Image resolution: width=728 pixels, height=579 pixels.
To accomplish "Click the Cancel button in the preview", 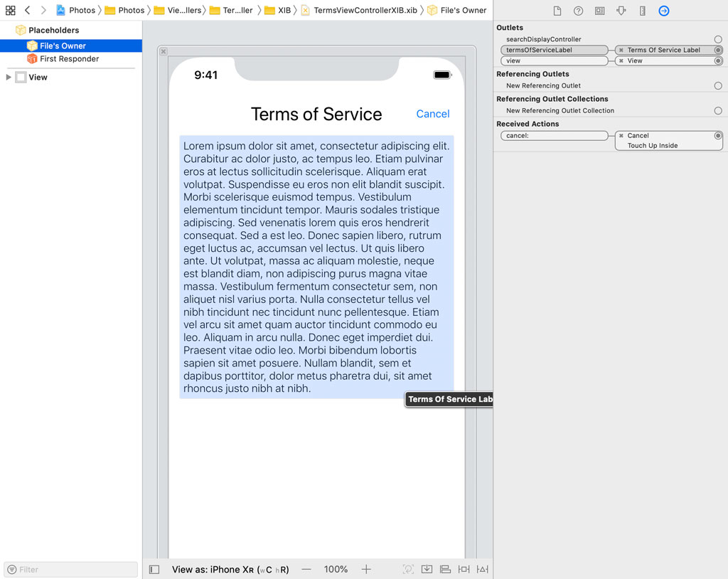I will [432, 113].
